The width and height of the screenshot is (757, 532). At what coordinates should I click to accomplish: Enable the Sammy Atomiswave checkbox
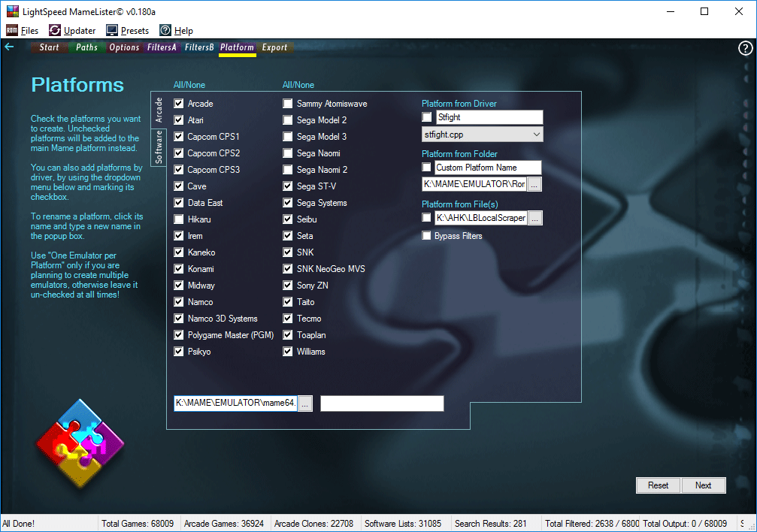[288, 103]
